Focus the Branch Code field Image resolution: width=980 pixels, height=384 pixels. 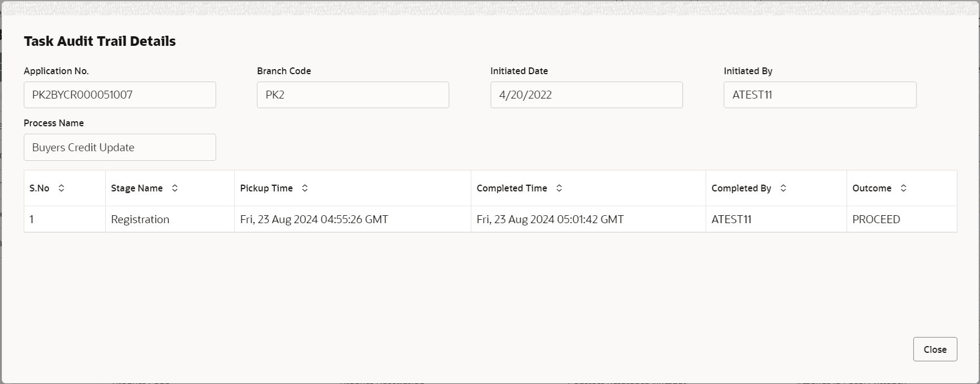pos(353,95)
